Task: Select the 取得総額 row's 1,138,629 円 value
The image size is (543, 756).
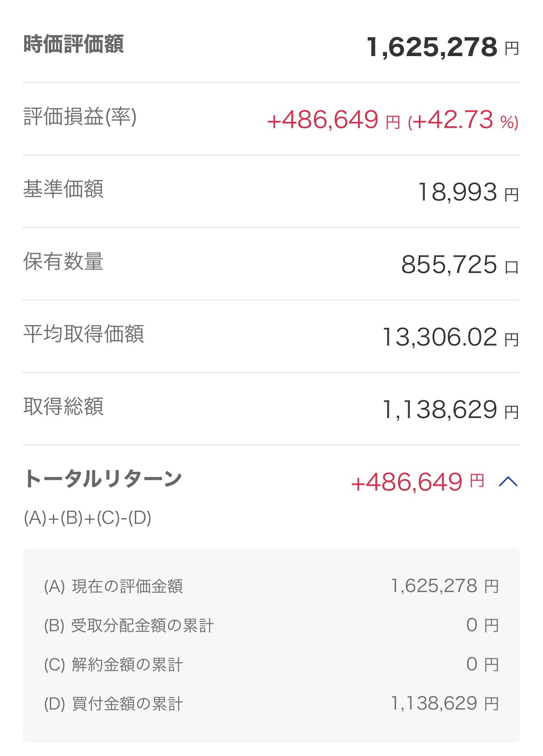Action: coord(450,410)
